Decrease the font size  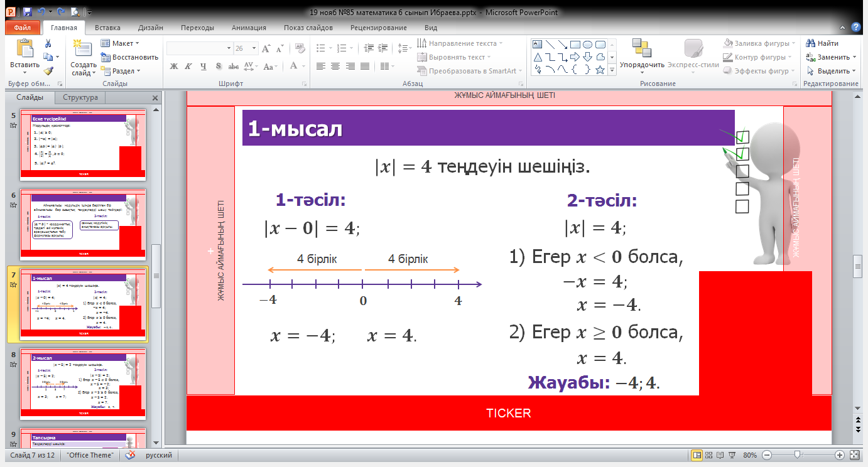279,48
